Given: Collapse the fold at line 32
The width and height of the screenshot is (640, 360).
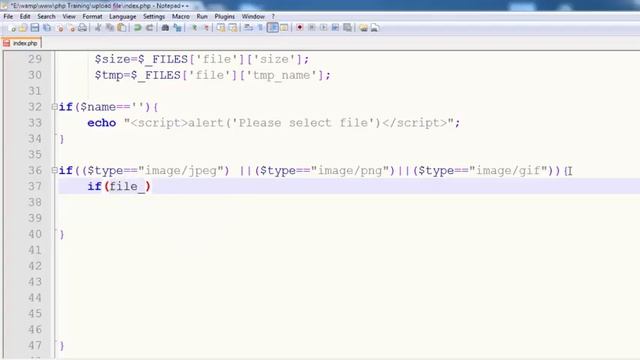Looking at the screenshot, I should tap(54, 107).
